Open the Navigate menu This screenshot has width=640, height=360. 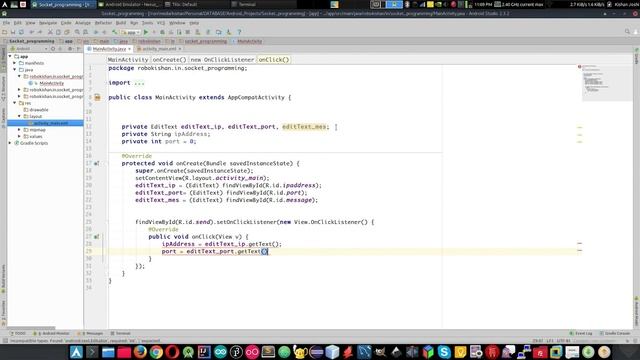coord(48,23)
